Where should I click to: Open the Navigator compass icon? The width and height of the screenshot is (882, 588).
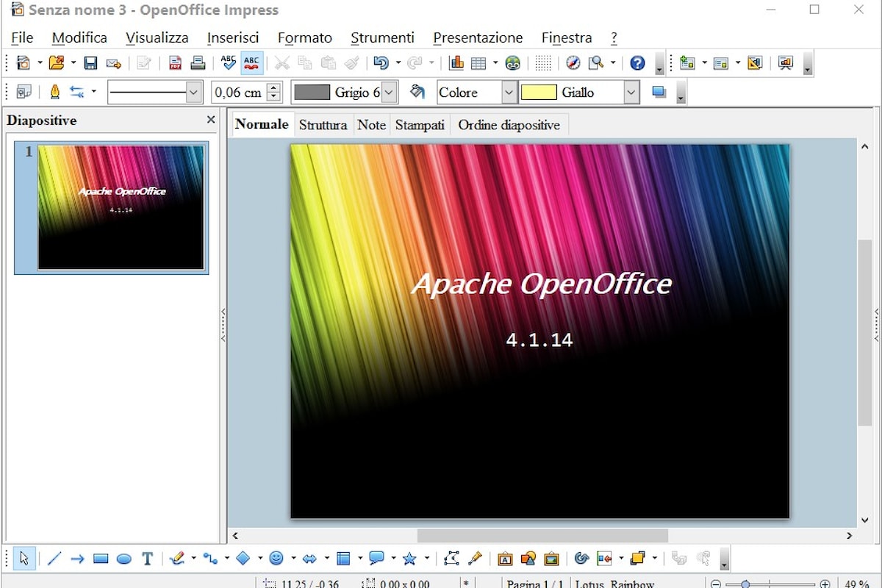573,63
